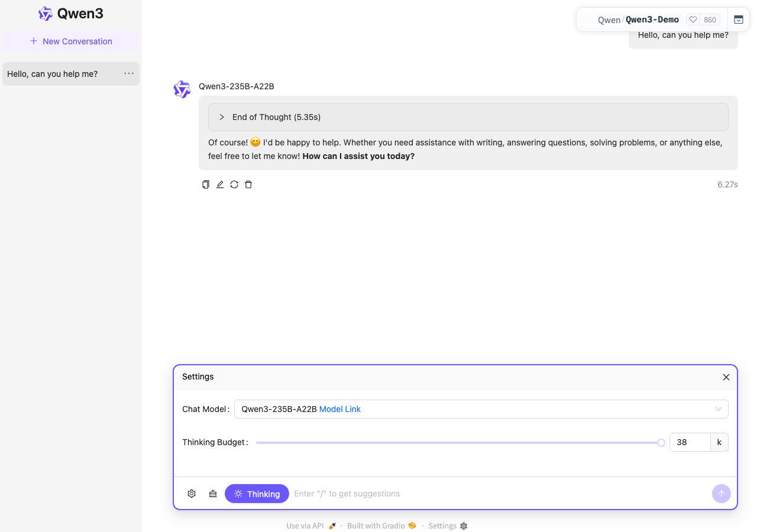The width and height of the screenshot is (757, 532).
Task: Toggle the Thinking mode button
Action: pos(257,494)
